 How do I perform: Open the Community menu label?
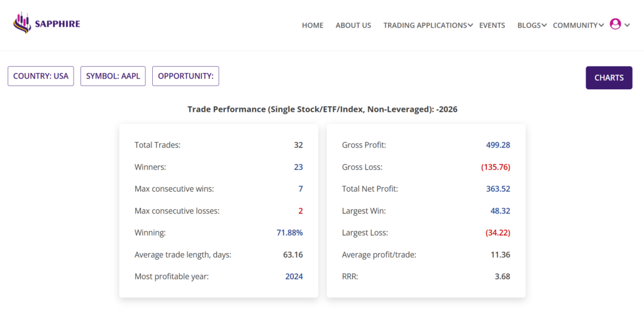pyautogui.click(x=575, y=25)
